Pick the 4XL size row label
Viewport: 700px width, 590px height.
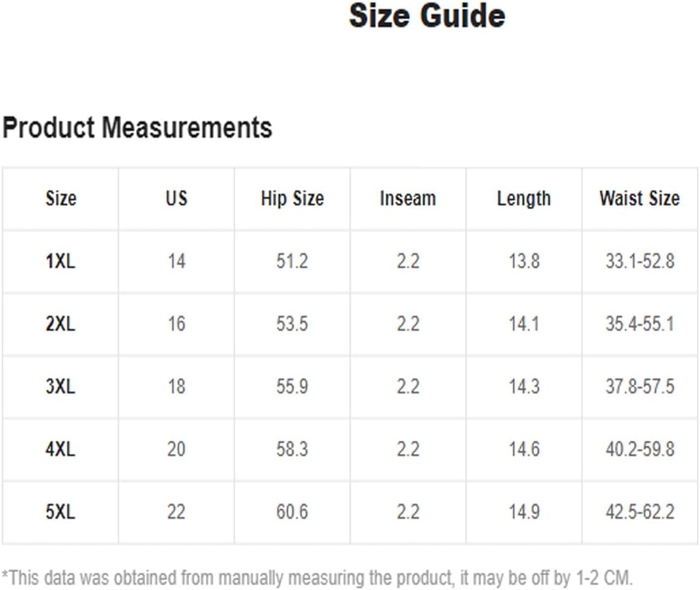[61, 450]
